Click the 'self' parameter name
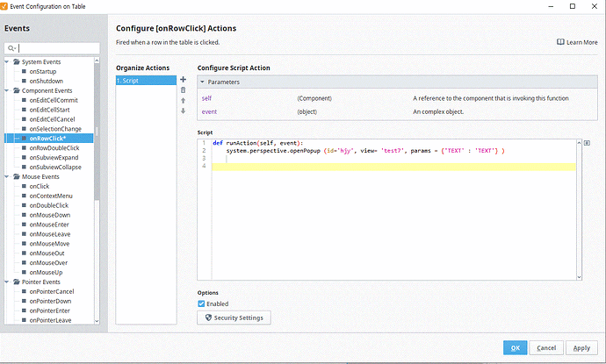The height and width of the screenshot is (364, 606). pyautogui.click(x=206, y=98)
